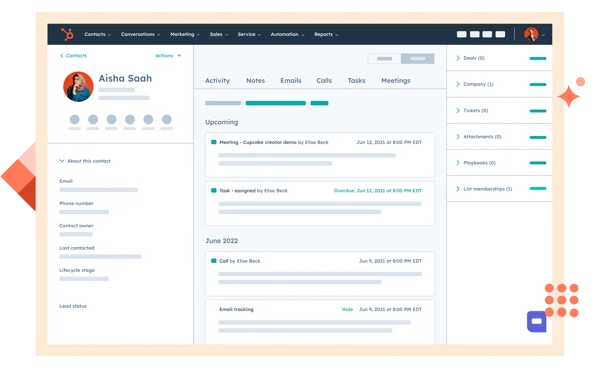
Task: Click the teal add bar beside Company
Action: pos(538,85)
